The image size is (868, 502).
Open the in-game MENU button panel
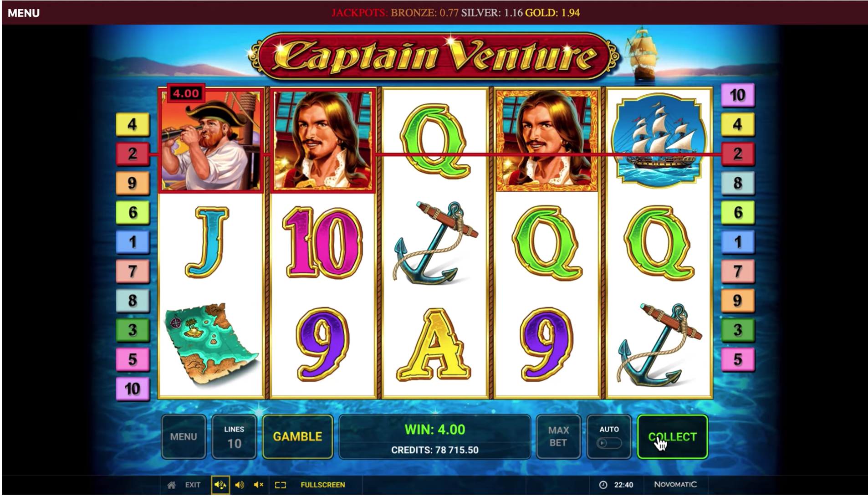tap(184, 436)
